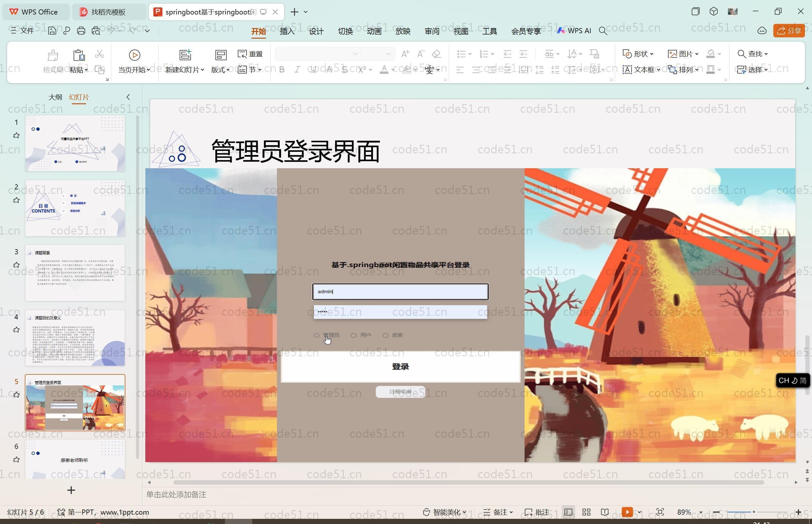
Task: Click the Cut scissors icon
Action: coord(99,54)
